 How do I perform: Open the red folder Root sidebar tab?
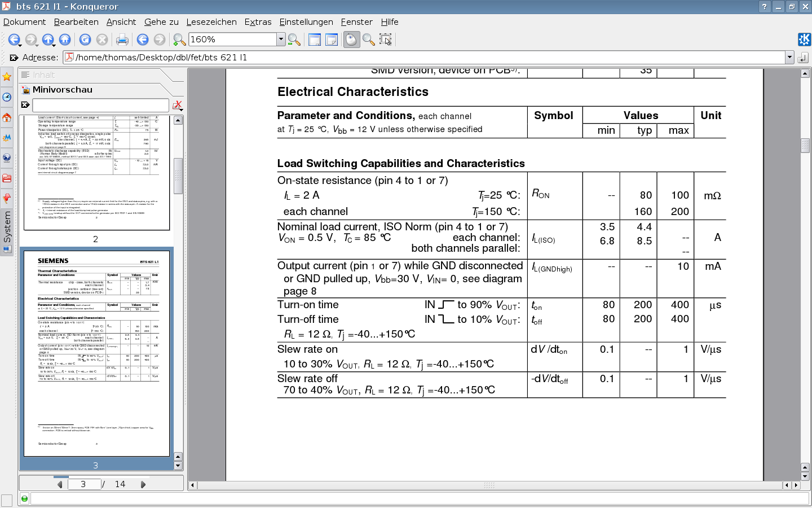pyautogui.click(x=7, y=178)
